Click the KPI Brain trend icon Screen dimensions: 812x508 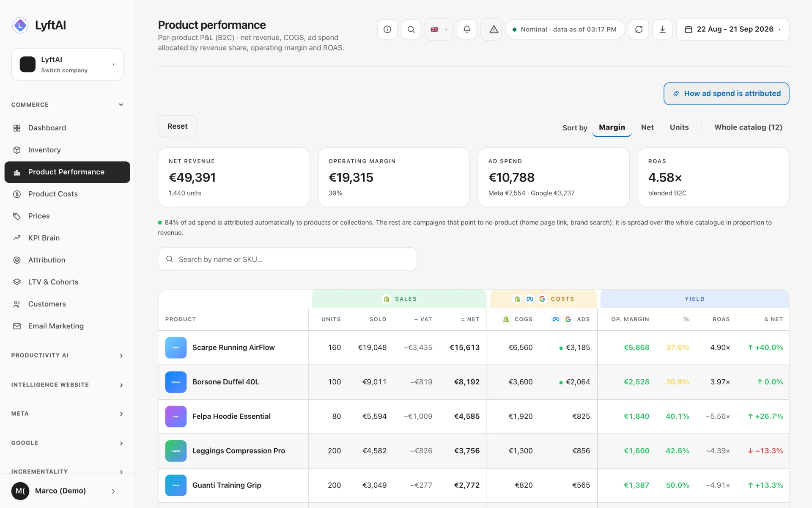[x=17, y=238]
